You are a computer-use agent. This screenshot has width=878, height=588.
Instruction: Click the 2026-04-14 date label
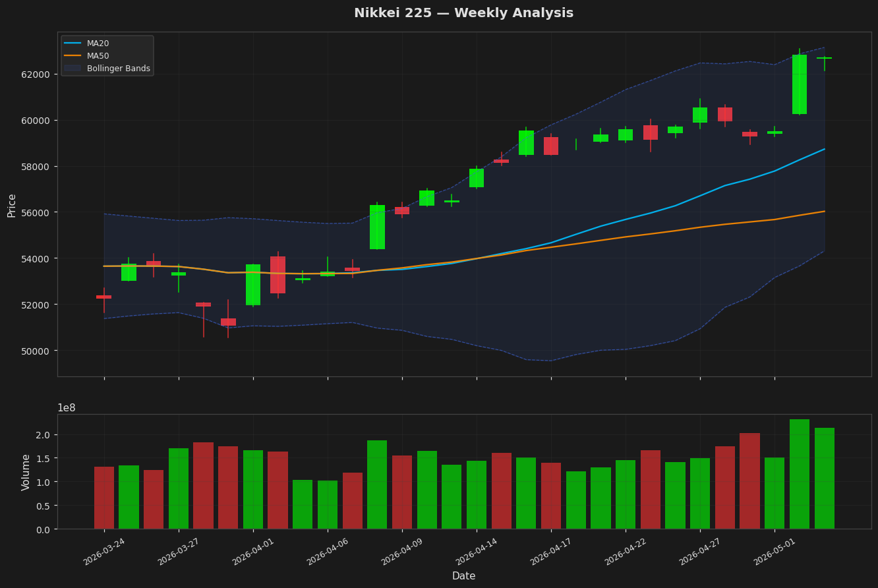coord(476,552)
